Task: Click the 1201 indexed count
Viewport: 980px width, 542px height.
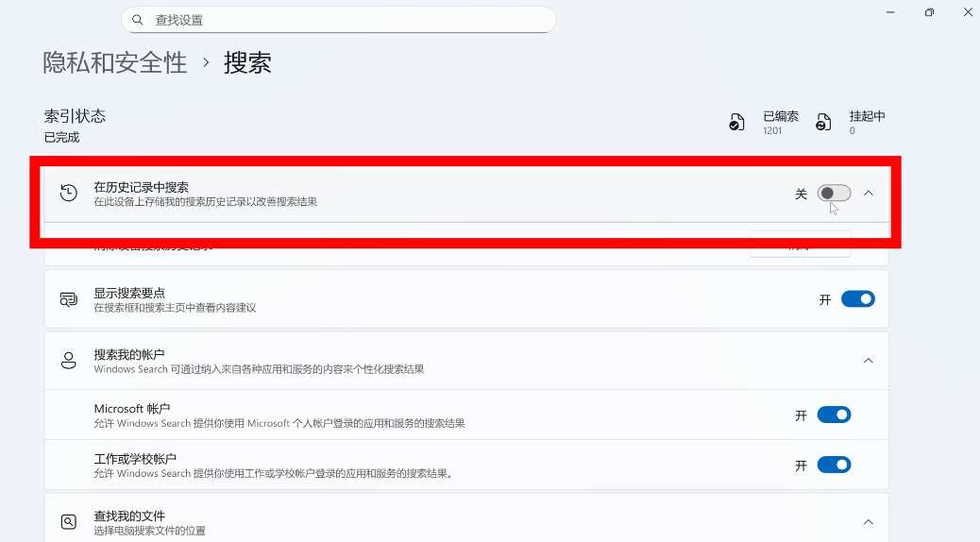Action: click(772, 130)
